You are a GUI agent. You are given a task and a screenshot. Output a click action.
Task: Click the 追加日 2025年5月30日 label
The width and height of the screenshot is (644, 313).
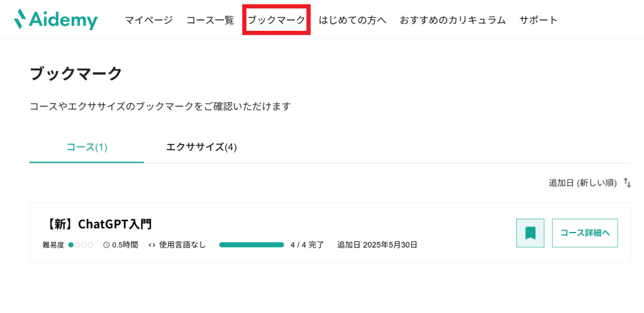point(377,244)
